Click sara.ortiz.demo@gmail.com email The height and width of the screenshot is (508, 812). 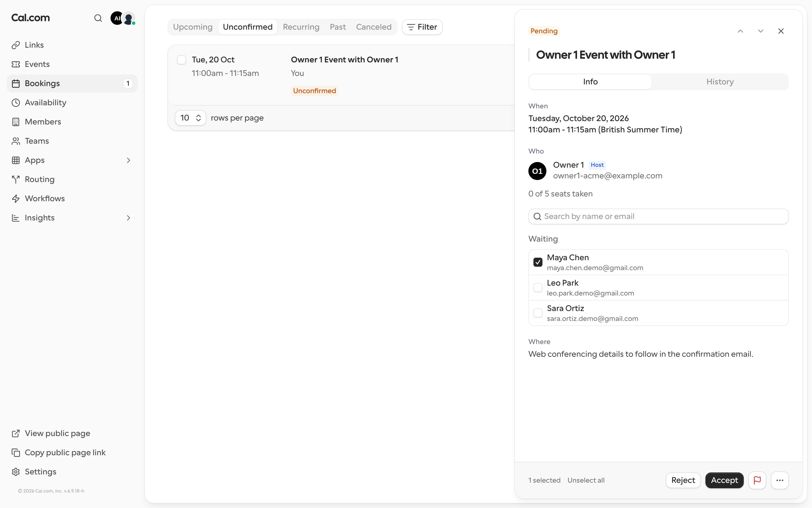tap(593, 319)
